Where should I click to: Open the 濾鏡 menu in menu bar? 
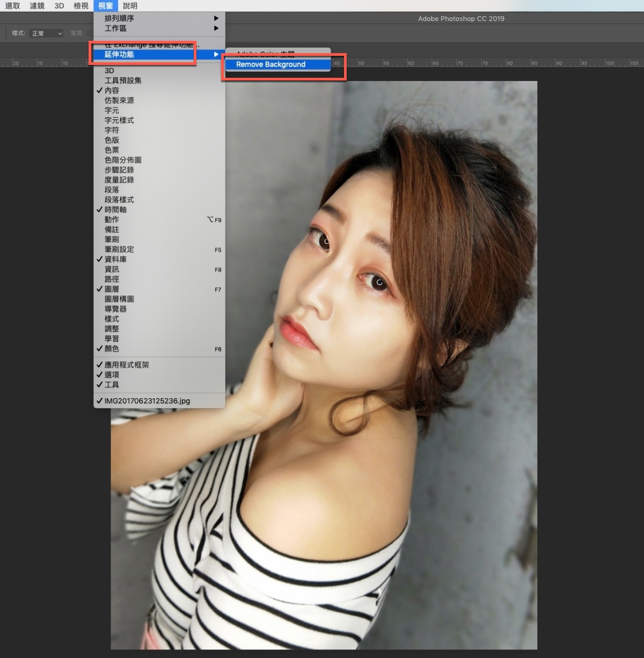37,6
